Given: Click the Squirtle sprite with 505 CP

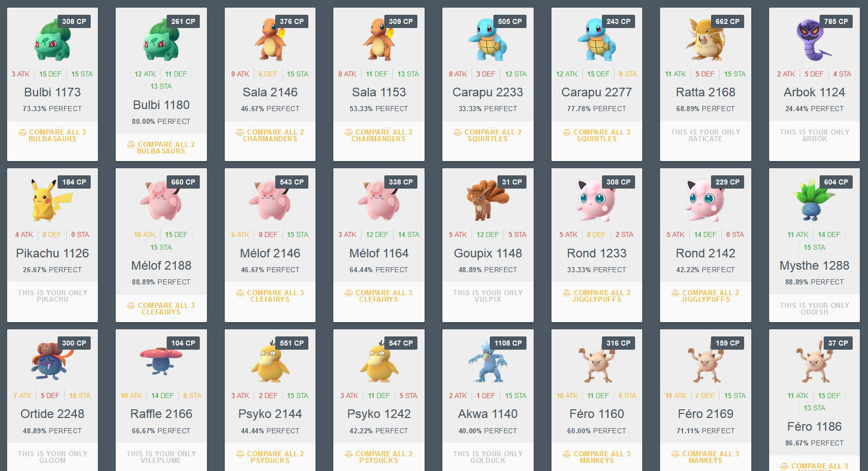Looking at the screenshot, I should 488,40.
